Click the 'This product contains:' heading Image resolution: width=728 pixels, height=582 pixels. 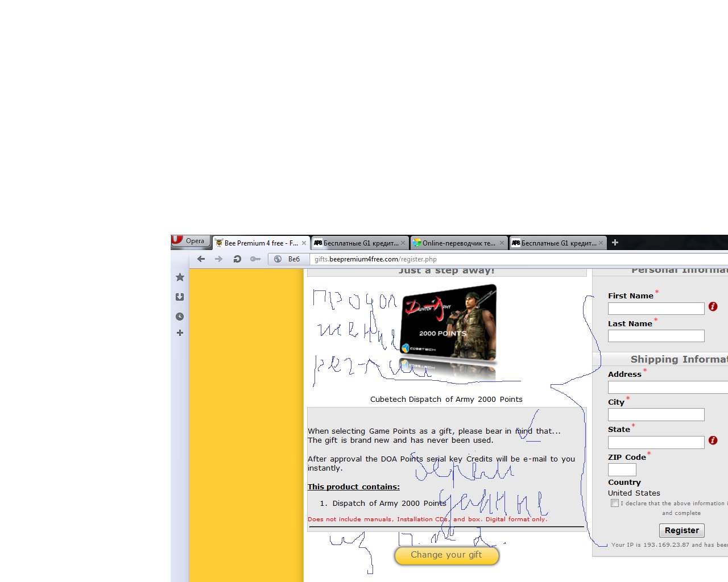coord(354,487)
